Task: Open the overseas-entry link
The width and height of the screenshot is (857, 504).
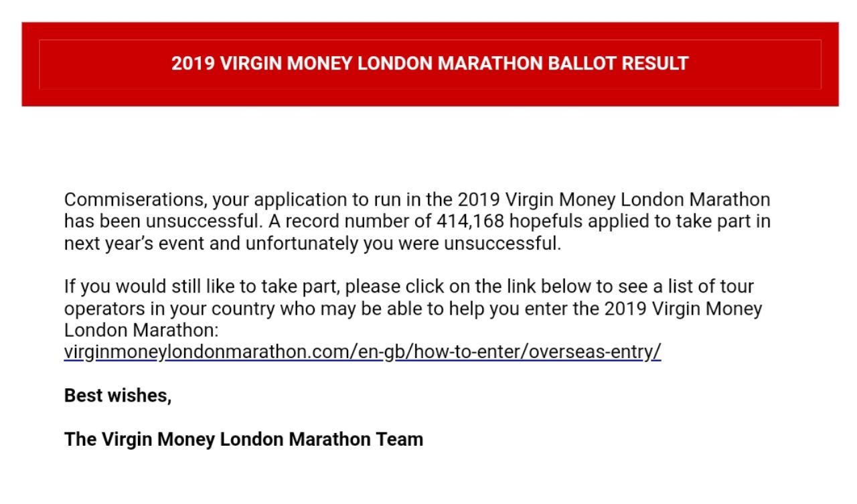Action: click(x=362, y=351)
